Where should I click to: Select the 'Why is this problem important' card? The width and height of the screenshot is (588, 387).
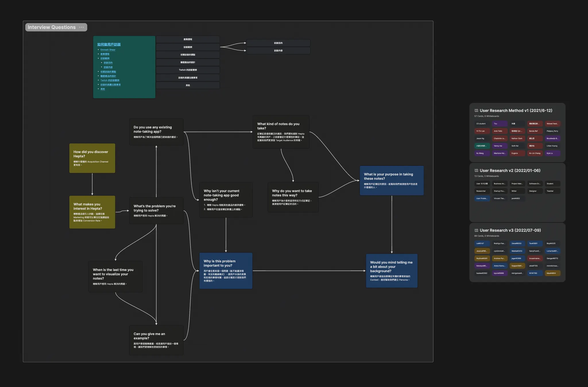(226, 271)
